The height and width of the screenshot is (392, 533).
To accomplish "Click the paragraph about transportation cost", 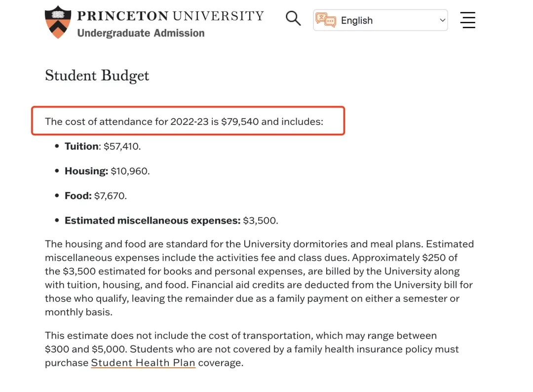I will [x=252, y=349].
